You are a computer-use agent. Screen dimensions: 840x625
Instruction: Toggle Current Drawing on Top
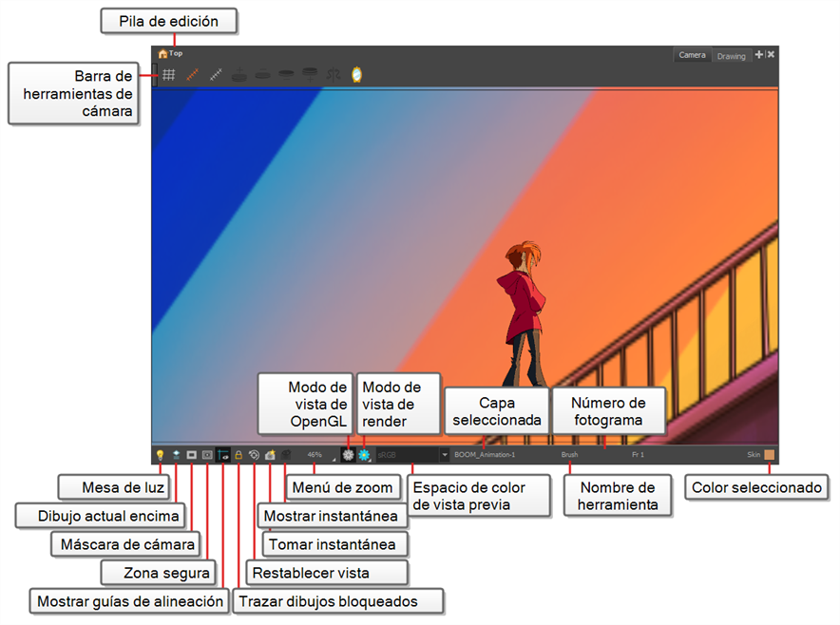176,455
